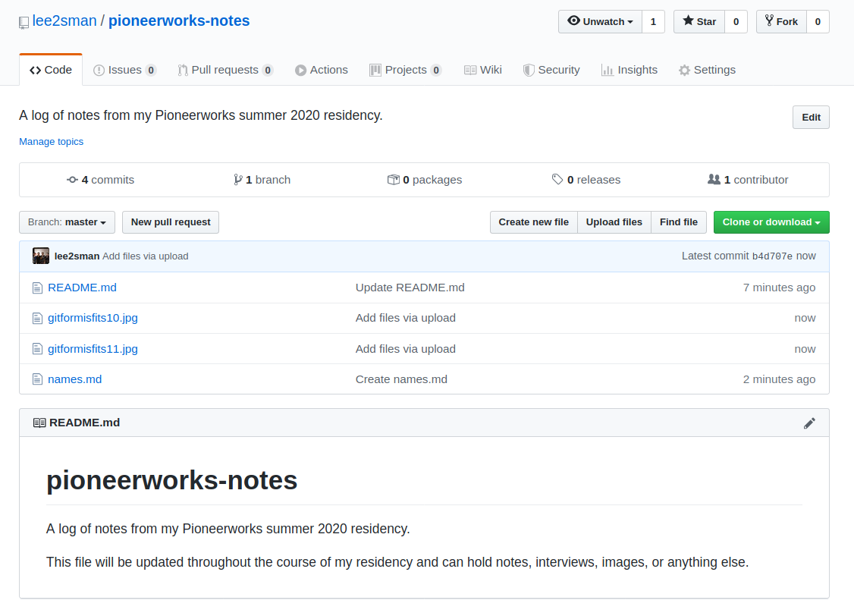Click the forks count next to Fork
The height and width of the screenshot is (616, 854).
[818, 22]
